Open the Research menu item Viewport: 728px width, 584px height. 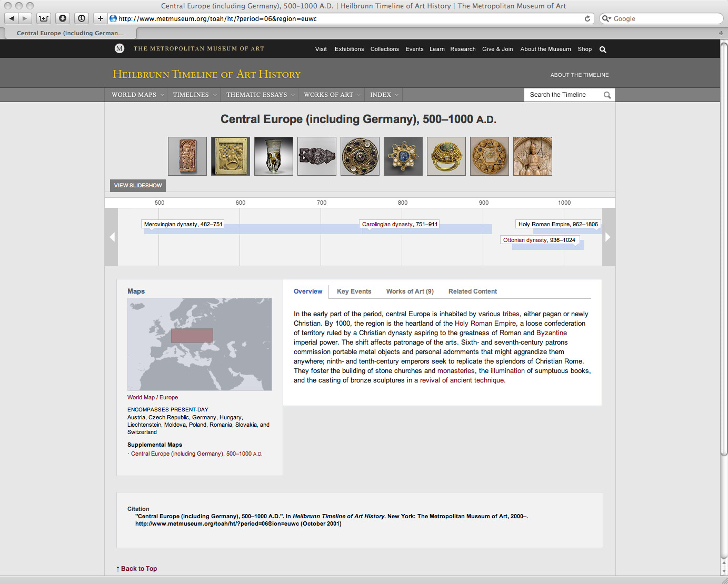pyautogui.click(x=463, y=49)
